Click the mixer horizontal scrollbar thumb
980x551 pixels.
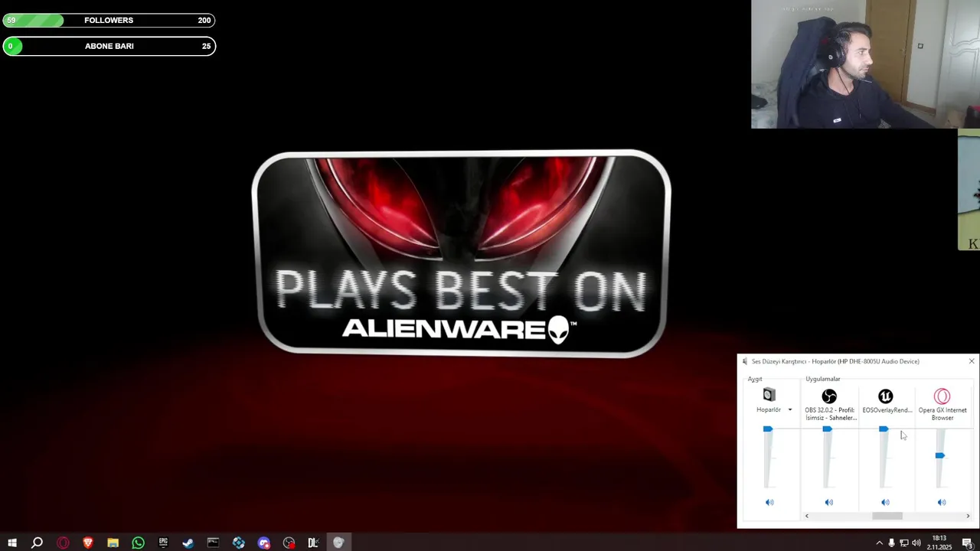click(887, 516)
